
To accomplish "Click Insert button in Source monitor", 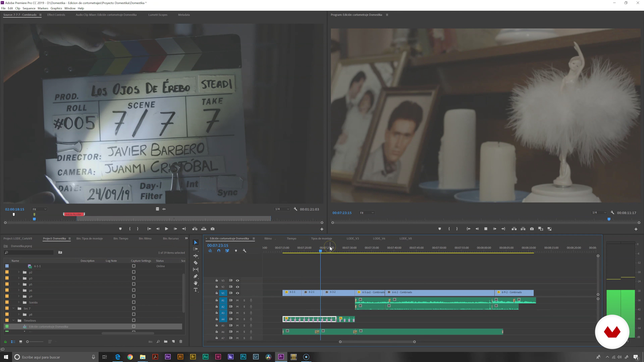I will (x=195, y=229).
